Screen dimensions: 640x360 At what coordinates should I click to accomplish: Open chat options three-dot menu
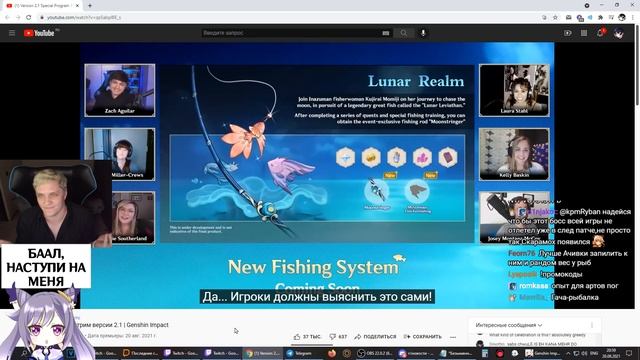592,325
